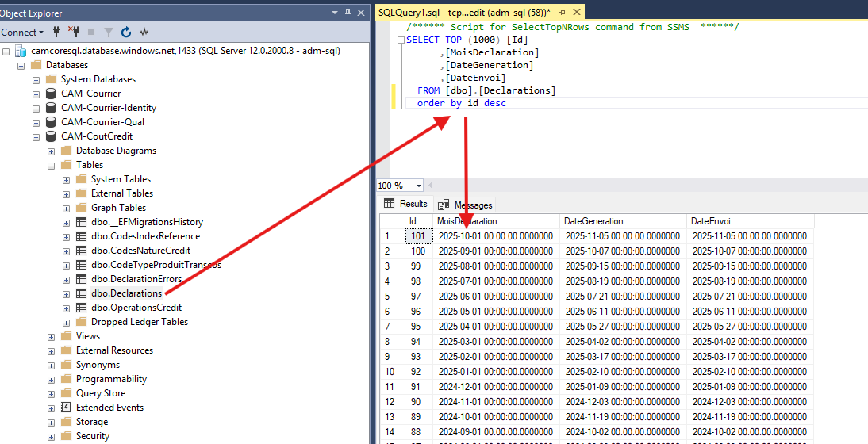Click the Filter funnel icon

click(x=109, y=33)
